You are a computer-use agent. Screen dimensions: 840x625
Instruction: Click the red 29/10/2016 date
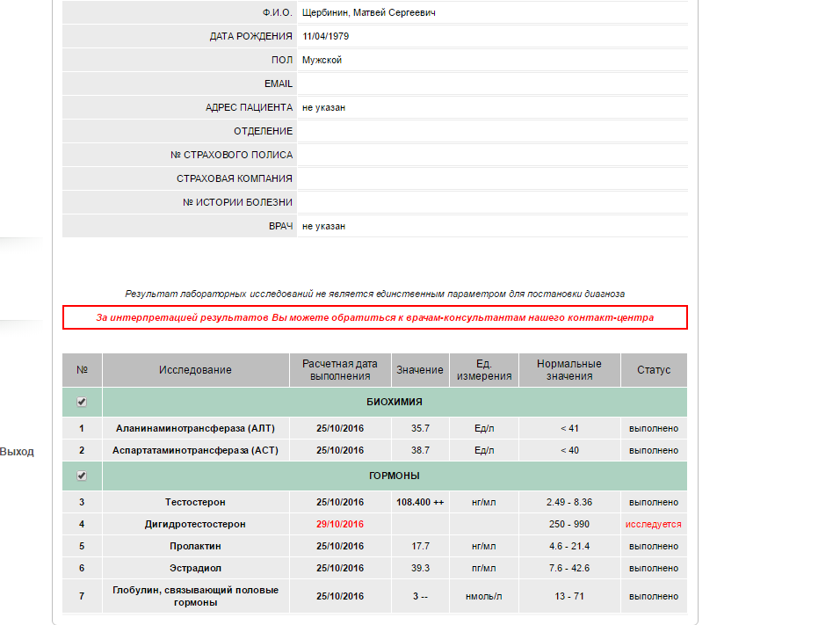coord(339,524)
